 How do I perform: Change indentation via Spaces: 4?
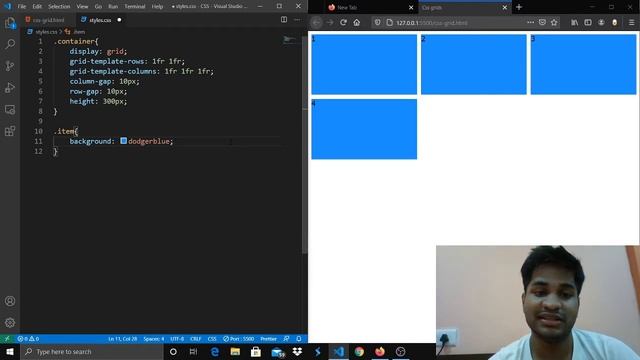(x=153, y=339)
